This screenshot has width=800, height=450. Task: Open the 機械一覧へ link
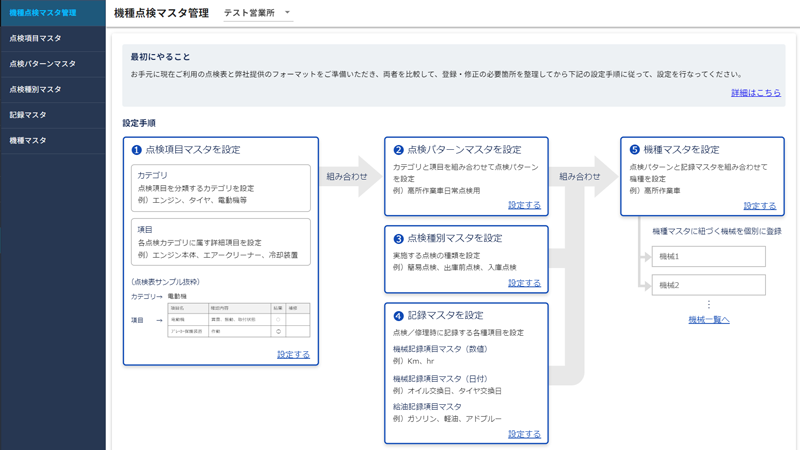pos(708,320)
